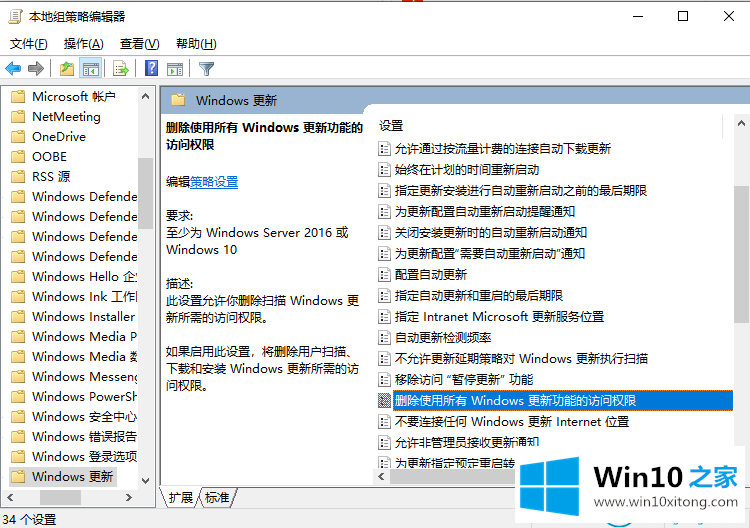750x528 pixels.
Task: Select the Windows Hello tree folder
Action: coord(84,276)
